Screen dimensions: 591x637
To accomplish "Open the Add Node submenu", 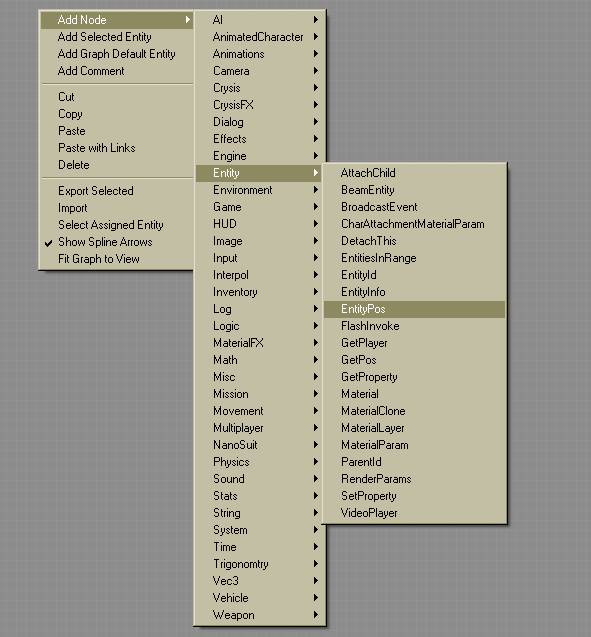I will click(x=117, y=20).
